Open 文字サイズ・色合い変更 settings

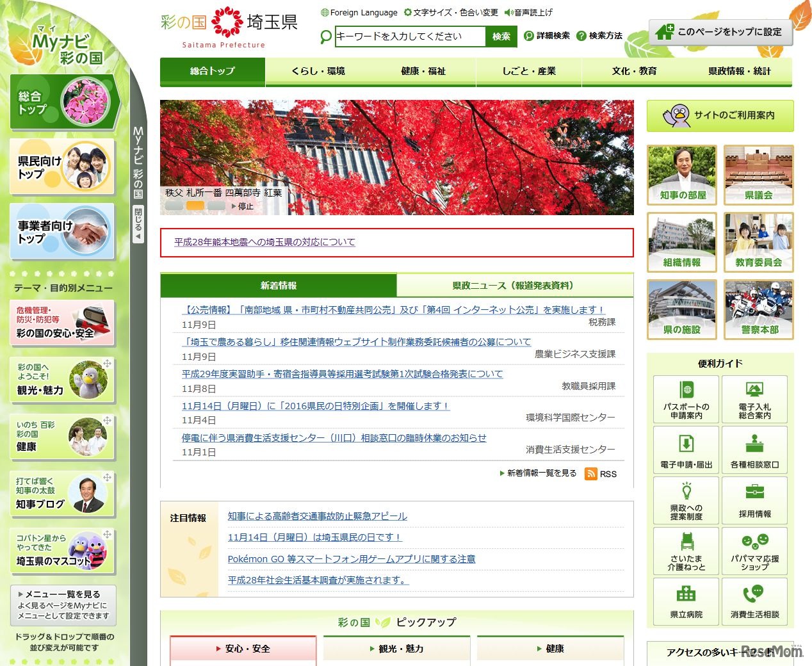(x=451, y=12)
